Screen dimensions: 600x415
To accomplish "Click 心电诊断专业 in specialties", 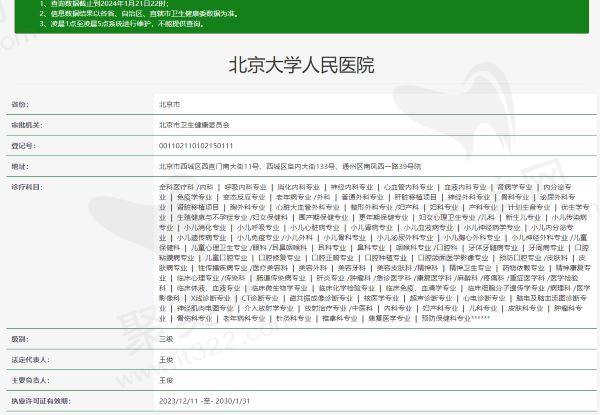I will coord(484,298).
